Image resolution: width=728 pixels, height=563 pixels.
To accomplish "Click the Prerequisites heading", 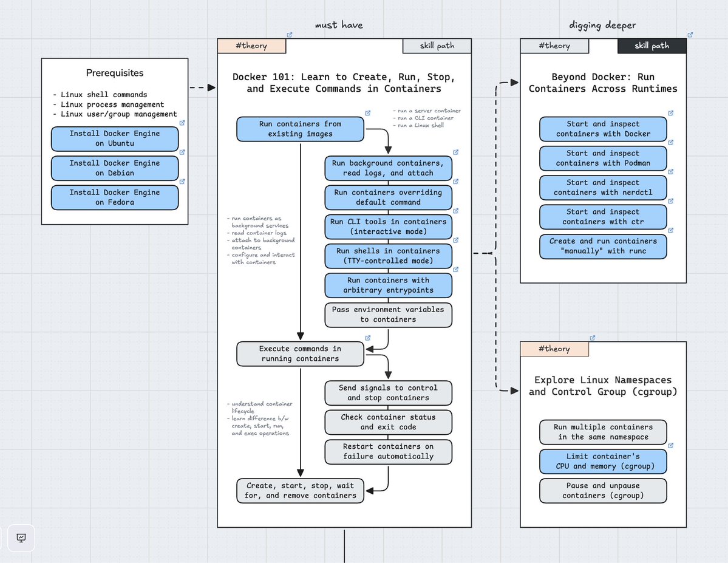I will (x=115, y=73).
